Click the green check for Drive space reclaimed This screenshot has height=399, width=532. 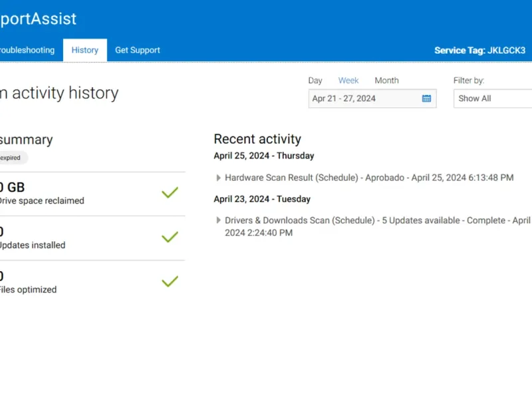(170, 192)
